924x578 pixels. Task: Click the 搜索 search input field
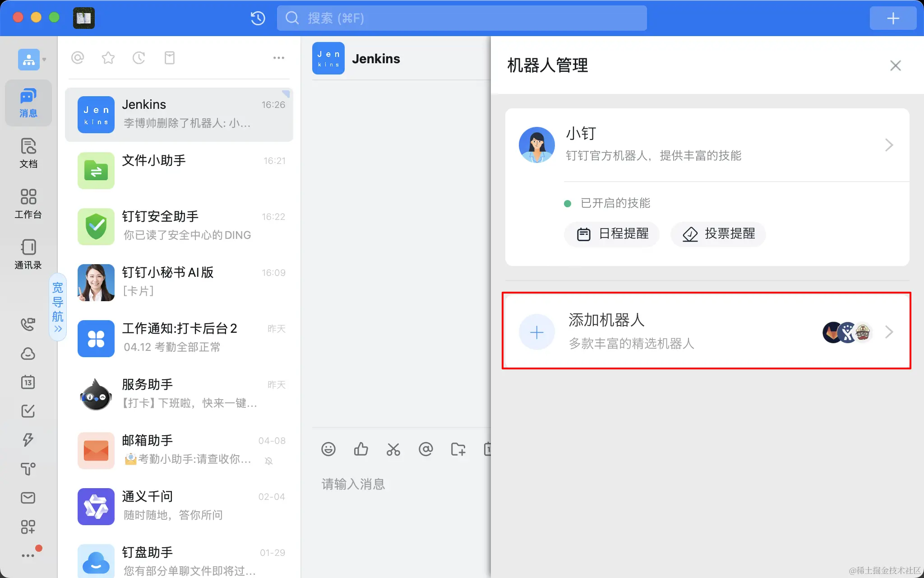[x=462, y=18]
